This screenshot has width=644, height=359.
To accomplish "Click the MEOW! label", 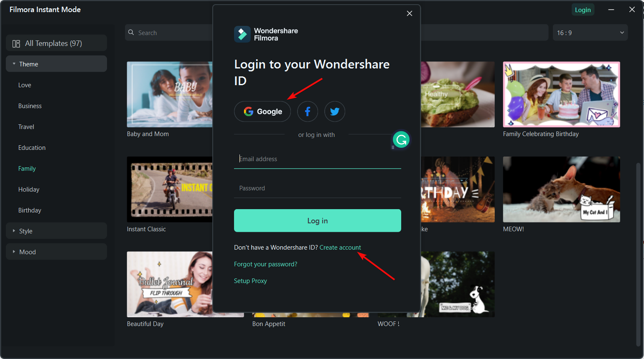I will [x=514, y=229].
